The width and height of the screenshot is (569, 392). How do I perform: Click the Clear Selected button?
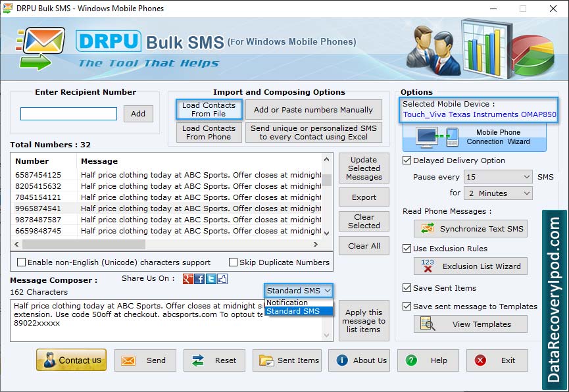pyautogui.click(x=364, y=221)
